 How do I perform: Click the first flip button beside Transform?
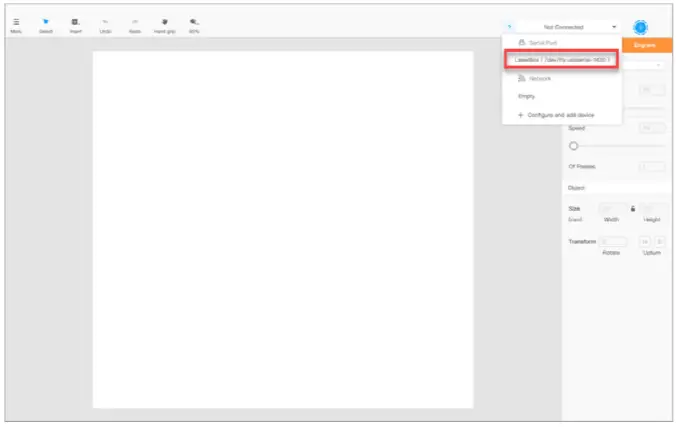pyautogui.click(x=645, y=242)
